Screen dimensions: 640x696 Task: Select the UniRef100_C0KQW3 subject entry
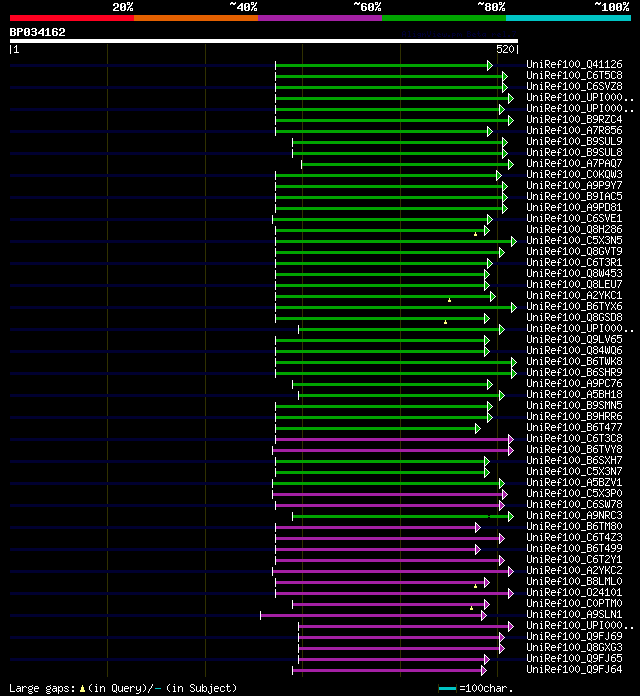[x=574, y=174]
